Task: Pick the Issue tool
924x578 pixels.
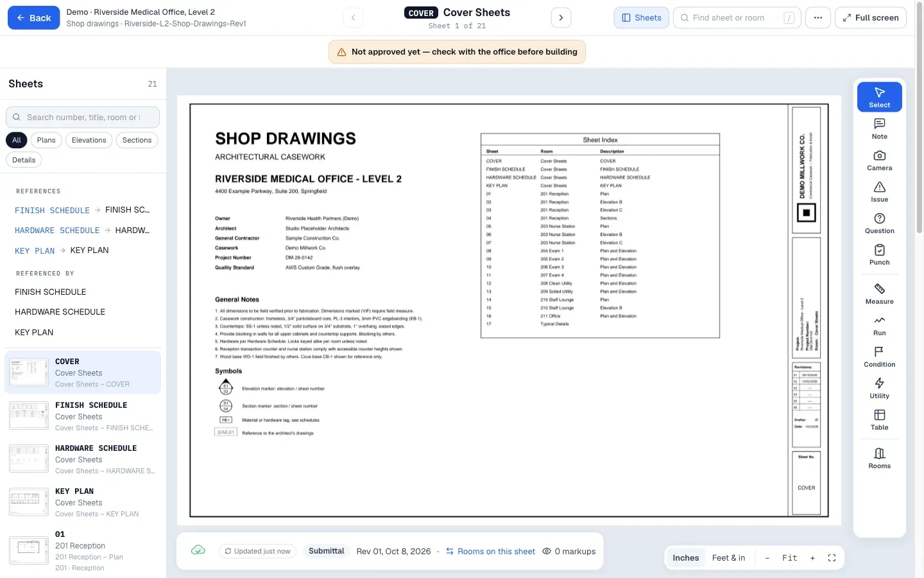Action: pyautogui.click(x=879, y=191)
